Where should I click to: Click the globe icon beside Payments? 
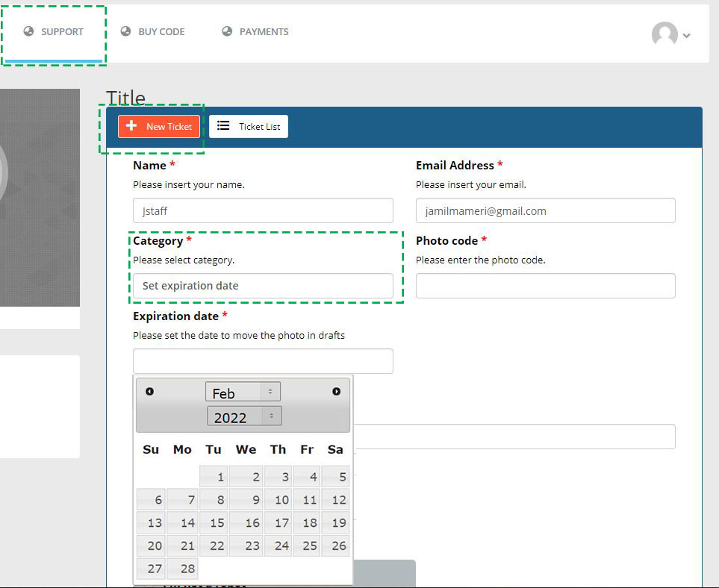(x=227, y=31)
